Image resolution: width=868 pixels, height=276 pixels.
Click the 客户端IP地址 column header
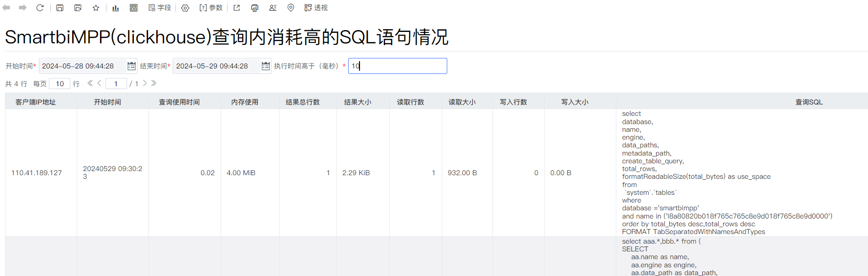point(41,102)
